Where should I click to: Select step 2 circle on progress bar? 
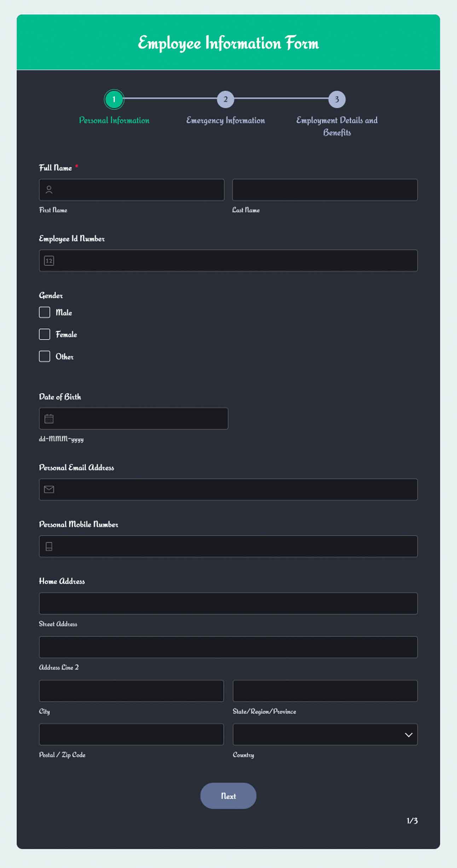[x=226, y=99]
